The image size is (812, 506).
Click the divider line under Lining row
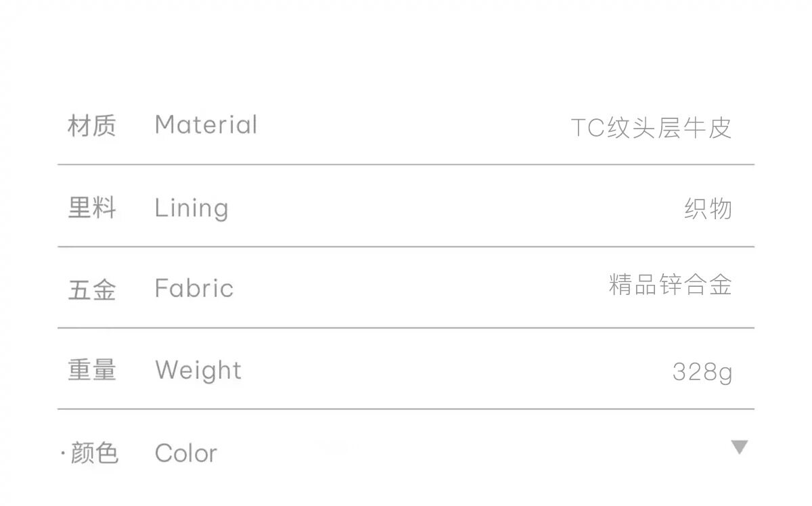pyautogui.click(x=406, y=247)
